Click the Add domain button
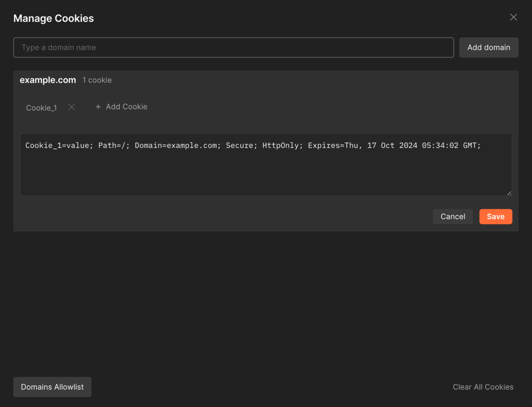The image size is (532, 407). point(489,47)
